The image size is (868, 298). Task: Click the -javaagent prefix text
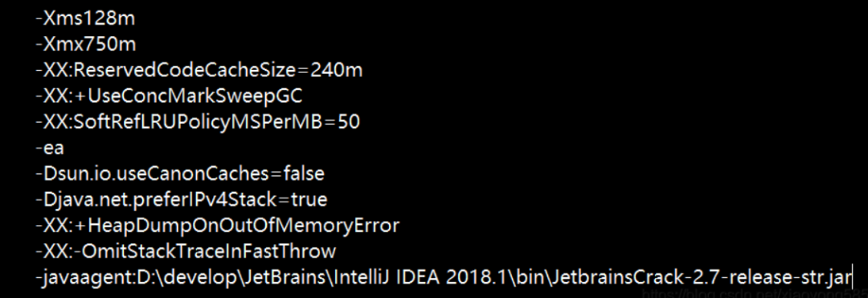(81, 278)
